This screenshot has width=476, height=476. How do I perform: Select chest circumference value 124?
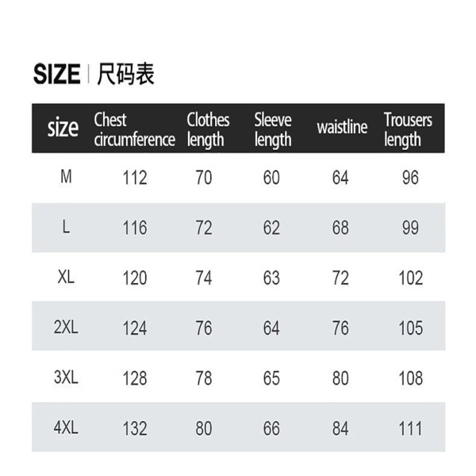[135, 328]
